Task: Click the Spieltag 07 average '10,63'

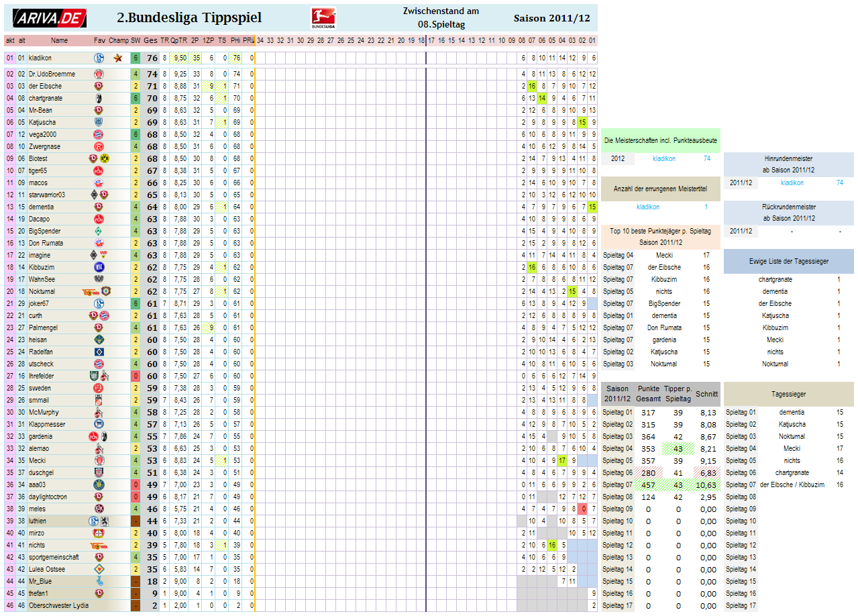Action: pos(706,485)
